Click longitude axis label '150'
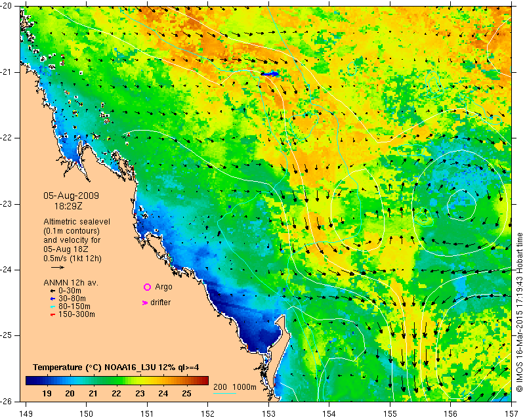 [x=87, y=414]
